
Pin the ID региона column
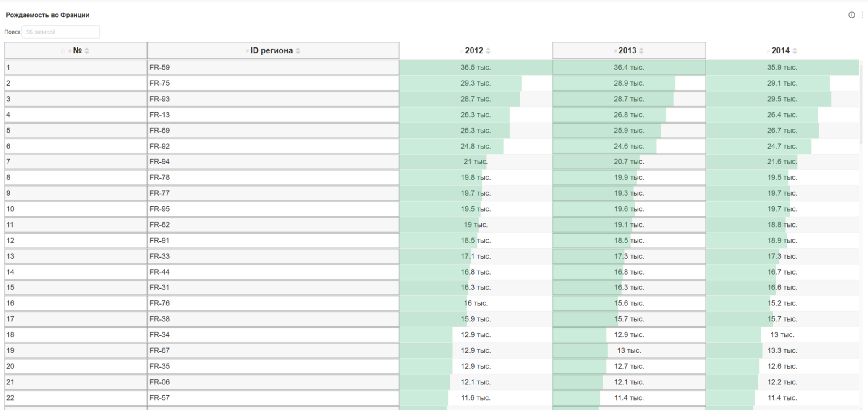coord(247,51)
